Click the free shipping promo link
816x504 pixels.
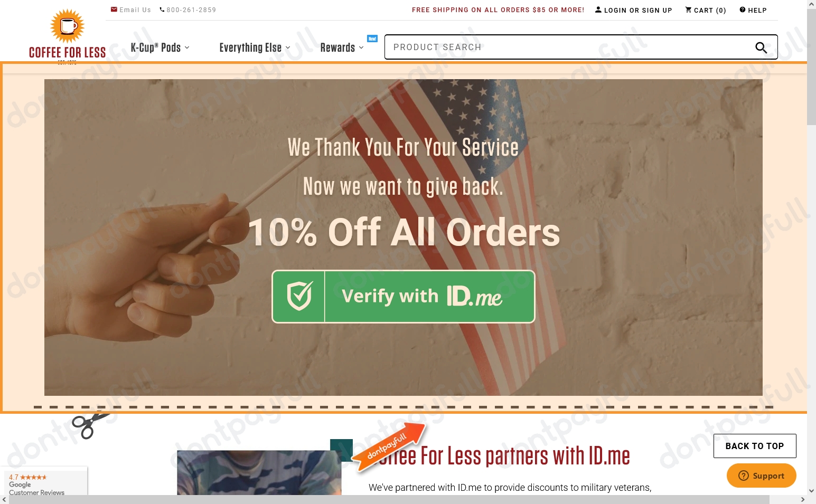coord(498,10)
